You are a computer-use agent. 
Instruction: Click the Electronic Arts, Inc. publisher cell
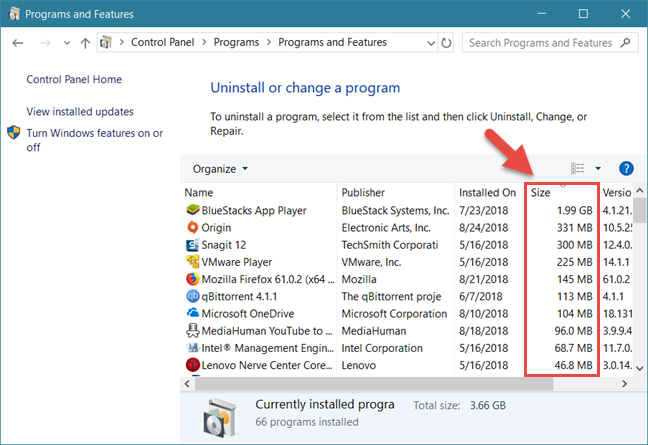pyautogui.click(x=386, y=228)
